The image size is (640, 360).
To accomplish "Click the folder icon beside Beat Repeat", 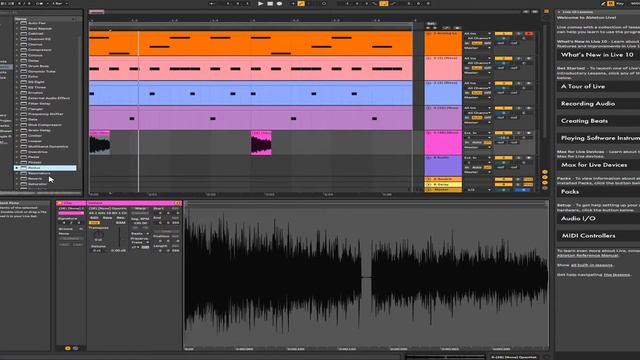I will tap(24, 29).
